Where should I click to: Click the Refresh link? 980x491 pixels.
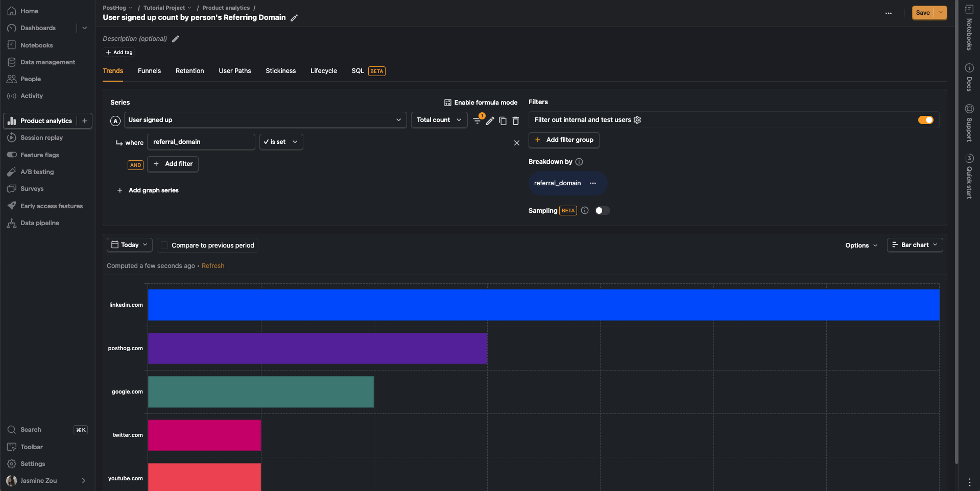pyautogui.click(x=213, y=266)
